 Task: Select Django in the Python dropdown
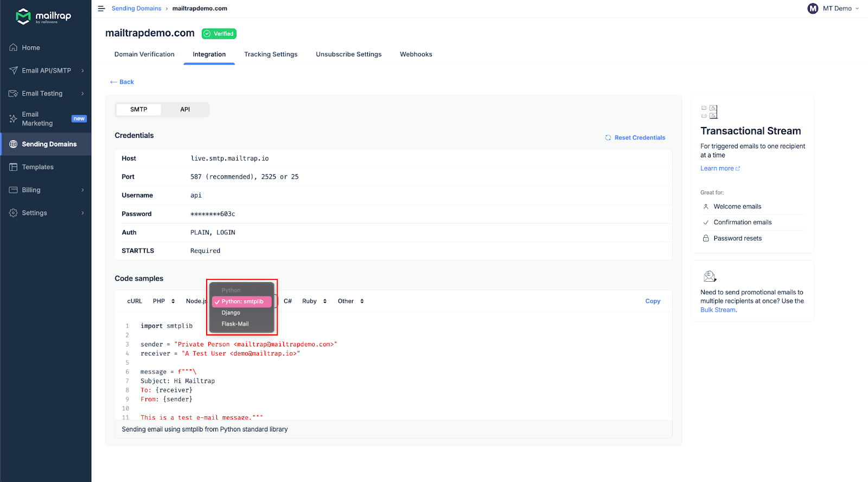pos(231,313)
